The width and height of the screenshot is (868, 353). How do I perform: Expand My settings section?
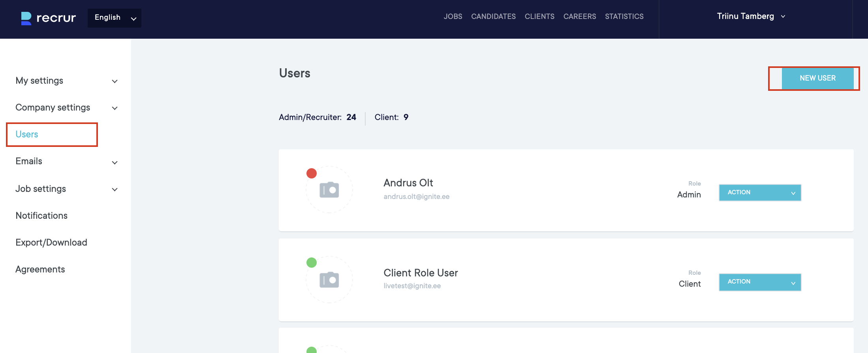pos(66,81)
